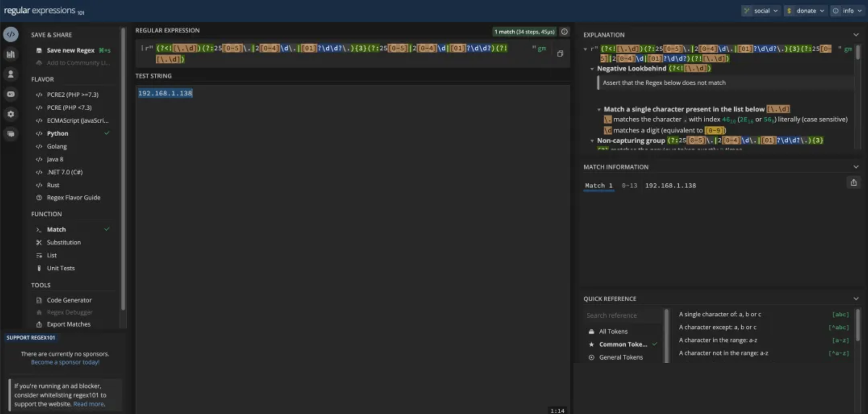The image size is (868, 414).
Task: Collapse the Quick Reference panel
Action: [856, 299]
